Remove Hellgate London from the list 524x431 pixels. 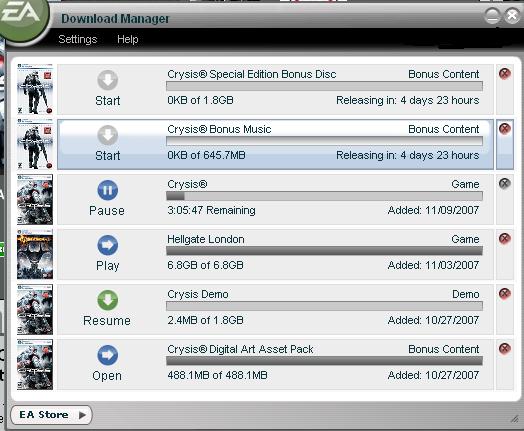click(505, 239)
